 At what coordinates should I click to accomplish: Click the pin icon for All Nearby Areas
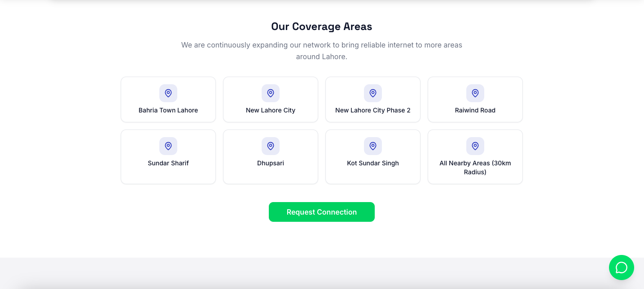[475, 146]
